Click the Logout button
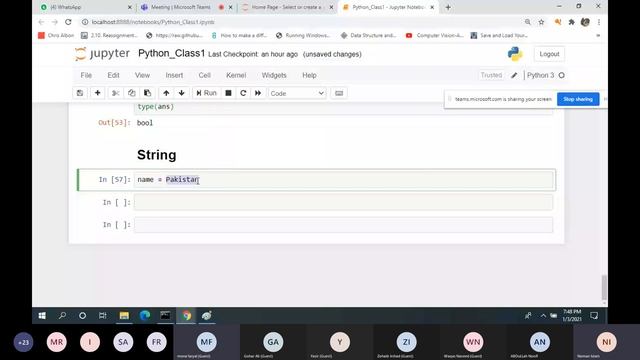The height and width of the screenshot is (360, 640). click(549, 54)
